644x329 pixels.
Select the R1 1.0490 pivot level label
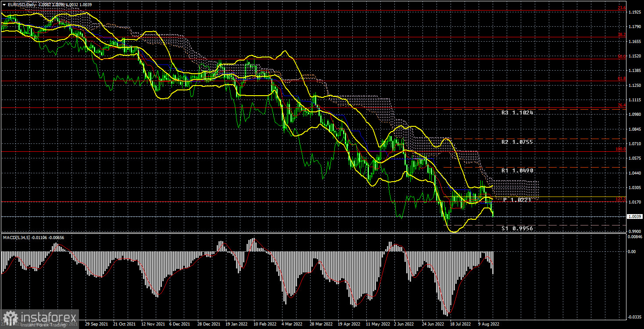[517, 171]
